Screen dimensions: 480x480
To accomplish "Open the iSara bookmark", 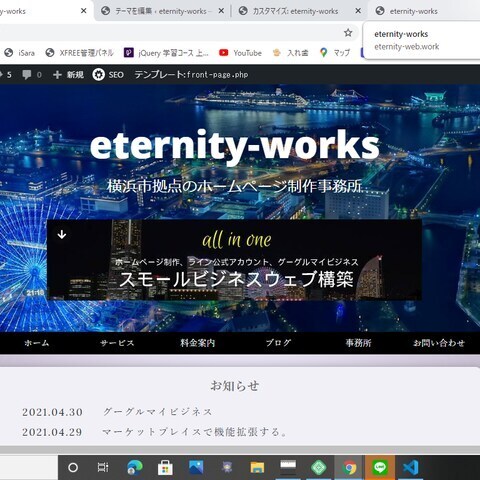I will coord(20,53).
